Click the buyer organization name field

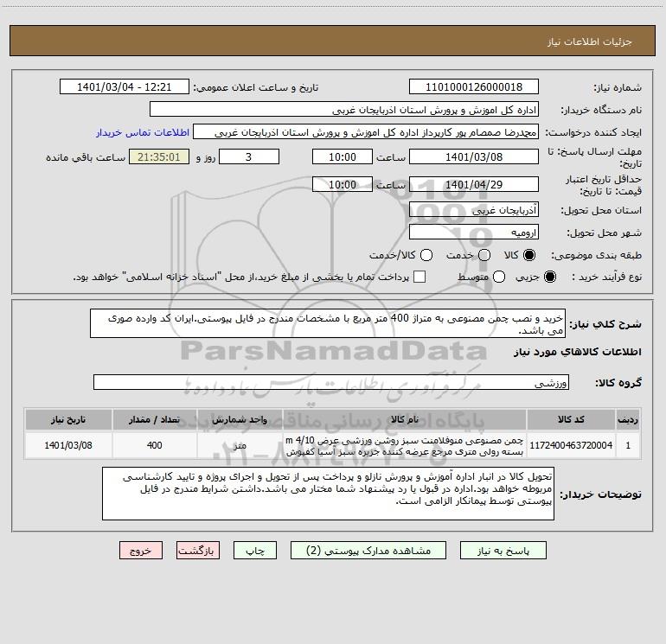pos(344,109)
